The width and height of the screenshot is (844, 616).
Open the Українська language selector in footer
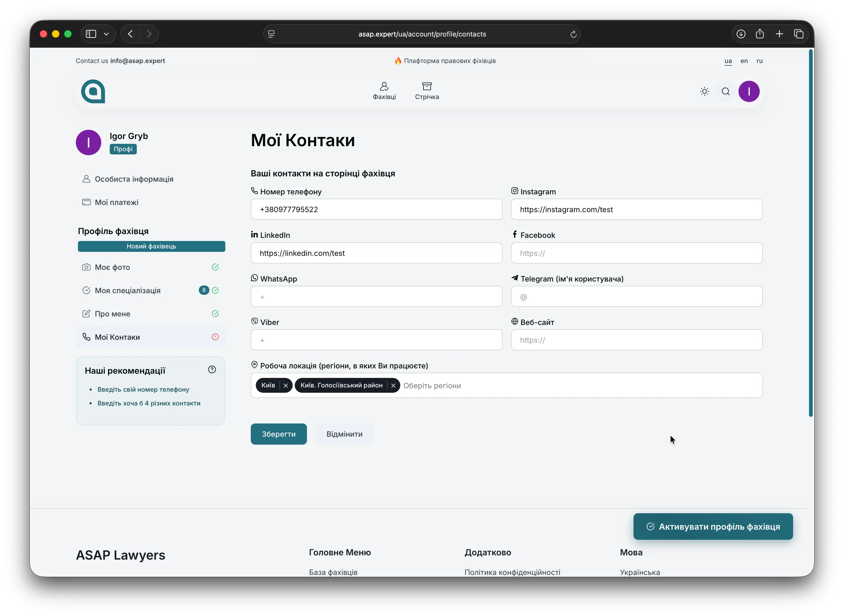click(640, 572)
